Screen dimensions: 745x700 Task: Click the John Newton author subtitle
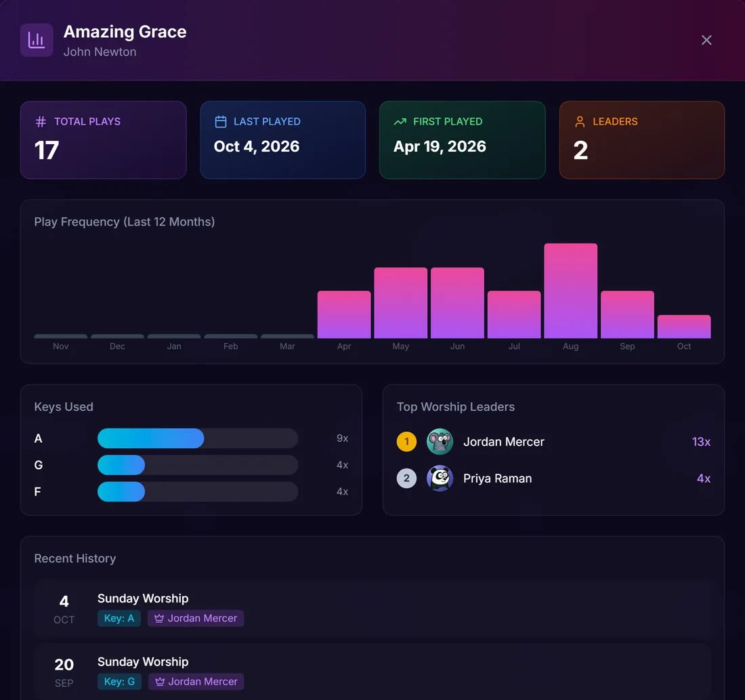pyautogui.click(x=100, y=51)
